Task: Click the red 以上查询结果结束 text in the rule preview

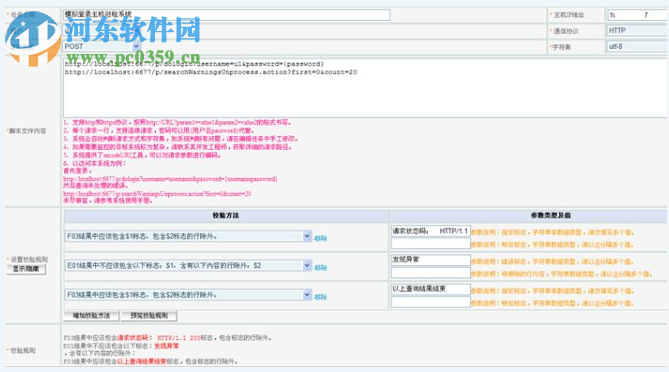Action: click(142, 361)
